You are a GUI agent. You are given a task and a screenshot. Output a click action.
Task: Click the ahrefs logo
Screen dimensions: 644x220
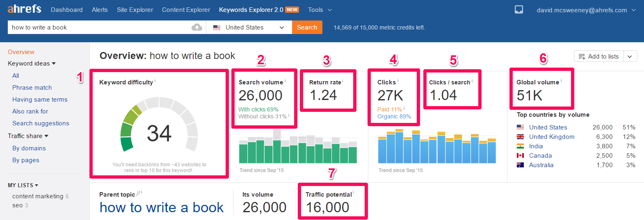point(24,9)
